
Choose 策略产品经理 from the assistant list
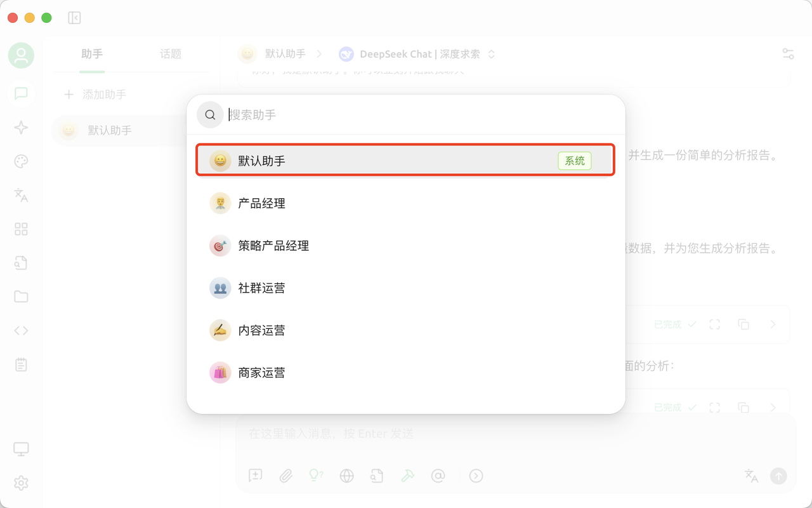click(273, 246)
